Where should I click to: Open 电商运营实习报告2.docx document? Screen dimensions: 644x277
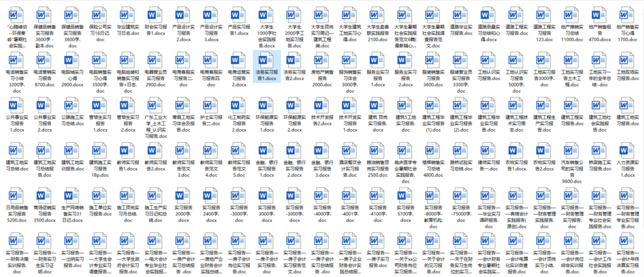(x=238, y=60)
